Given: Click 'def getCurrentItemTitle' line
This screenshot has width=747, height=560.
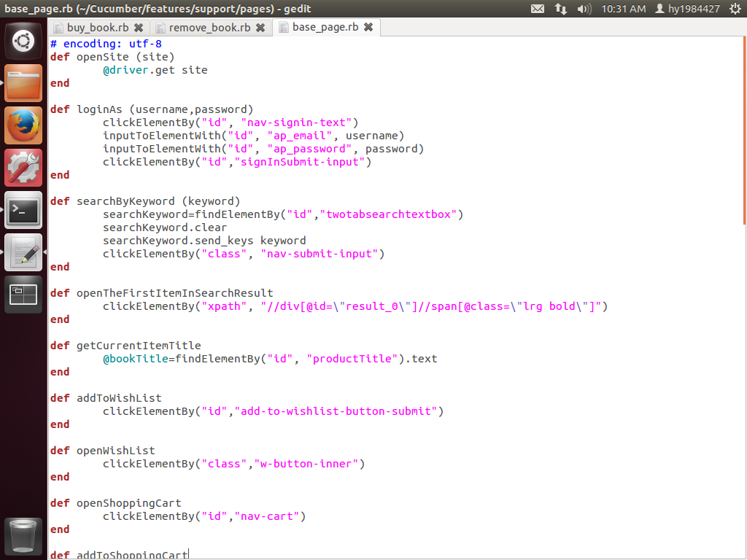Looking at the screenshot, I should [x=125, y=346].
